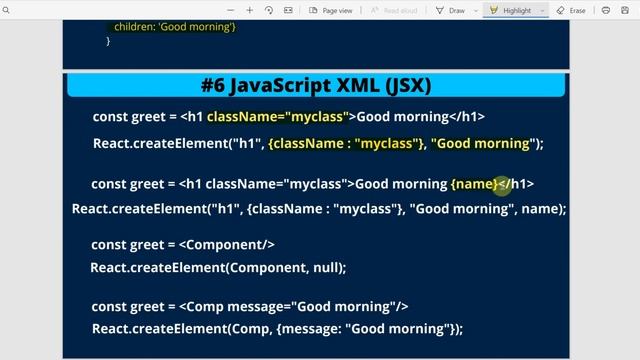The width and height of the screenshot is (640, 360).
Task: Expand the Draw options arrow
Action: click(476, 11)
